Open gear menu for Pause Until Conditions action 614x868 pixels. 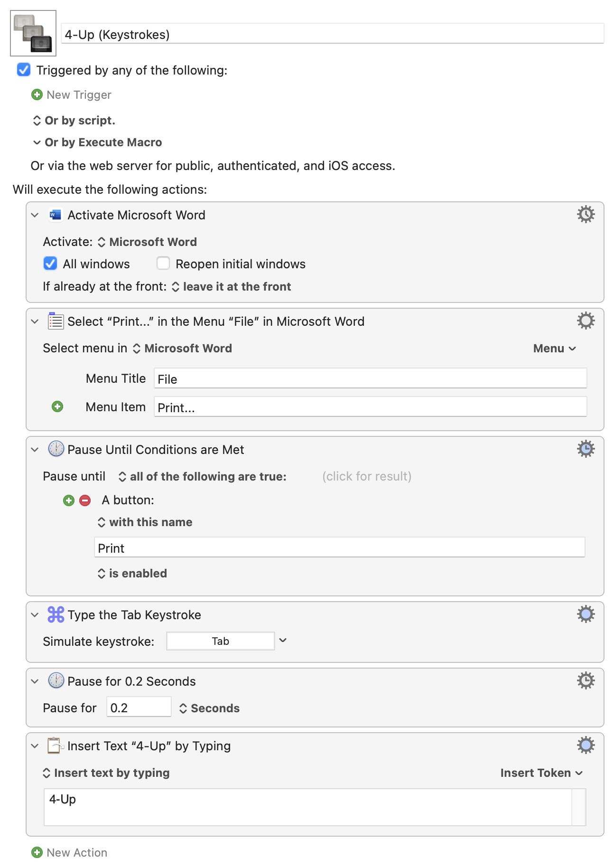(586, 449)
